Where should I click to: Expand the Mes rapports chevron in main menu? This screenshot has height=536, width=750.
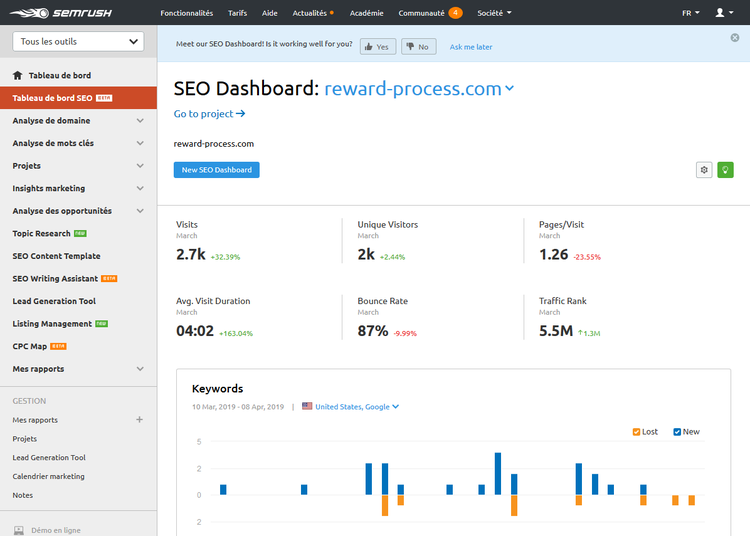click(140, 369)
